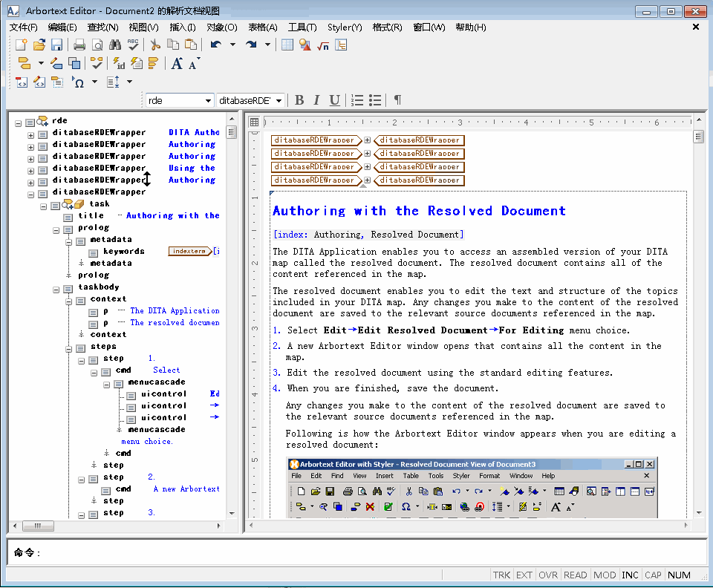
Task: Toggle paragraph marks with the pilcrow button
Action: (x=397, y=100)
